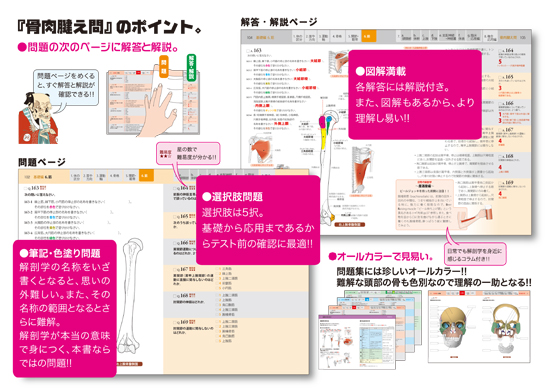Check the box beside question Q167
The height and width of the screenshot is (389, 550).
pos(175,269)
